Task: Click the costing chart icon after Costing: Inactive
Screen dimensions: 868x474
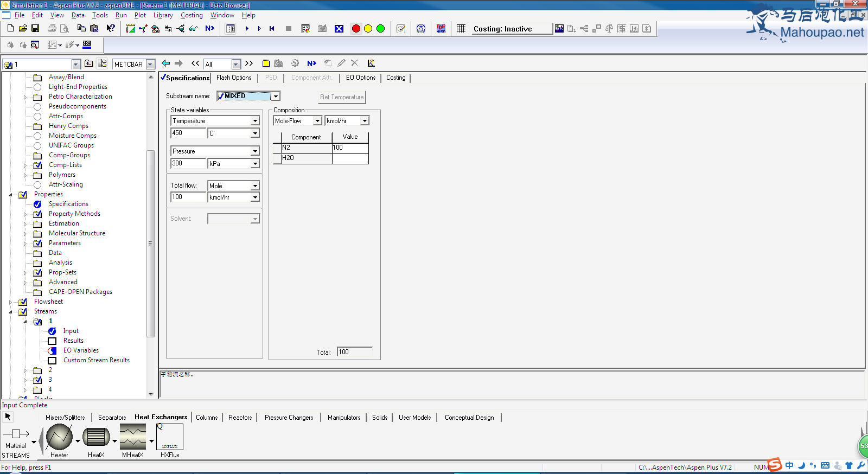Action: (559, 29)
